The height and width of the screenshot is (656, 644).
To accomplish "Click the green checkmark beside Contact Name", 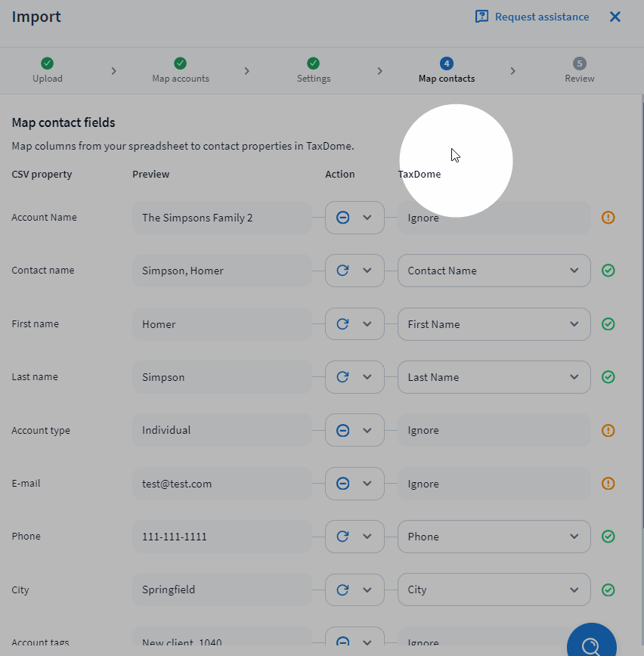I will tap(608, 271).
